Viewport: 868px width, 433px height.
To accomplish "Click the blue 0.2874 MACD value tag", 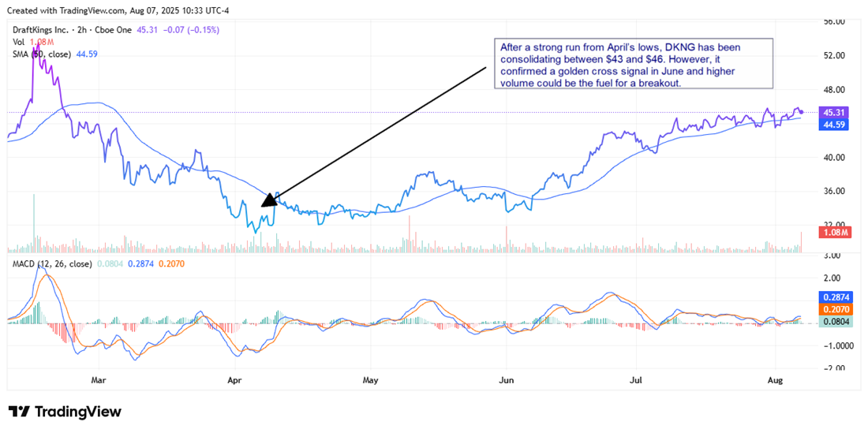I will (833, 298).
